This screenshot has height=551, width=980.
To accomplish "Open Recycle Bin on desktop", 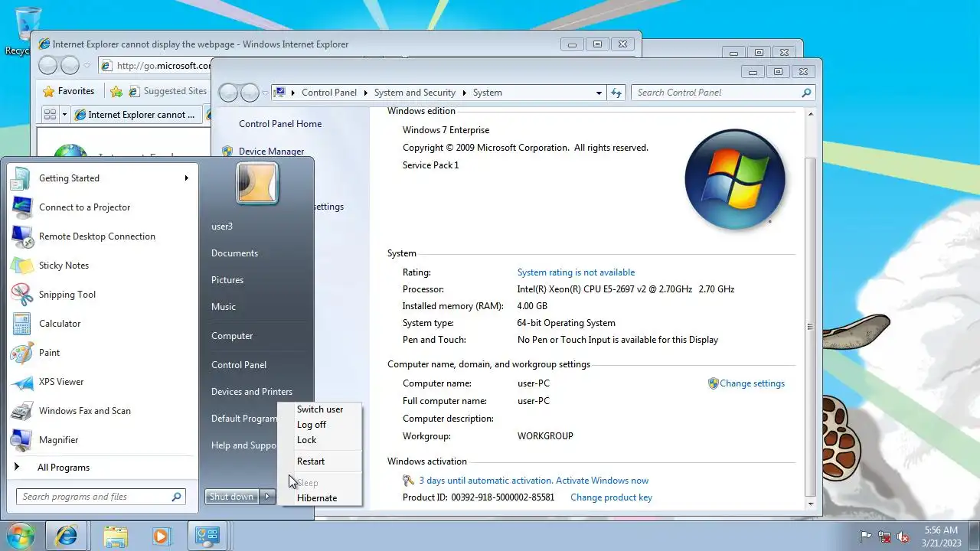I will click(28, 31).
